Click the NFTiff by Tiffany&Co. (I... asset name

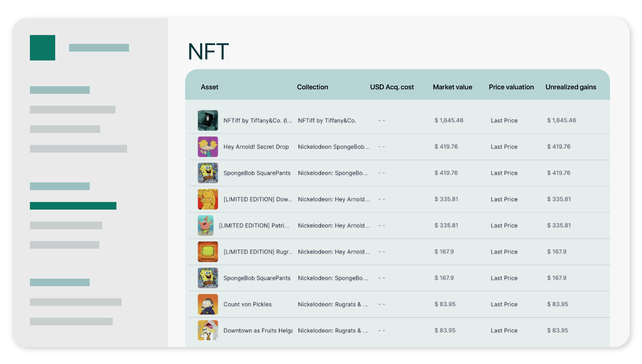point(258,120)
